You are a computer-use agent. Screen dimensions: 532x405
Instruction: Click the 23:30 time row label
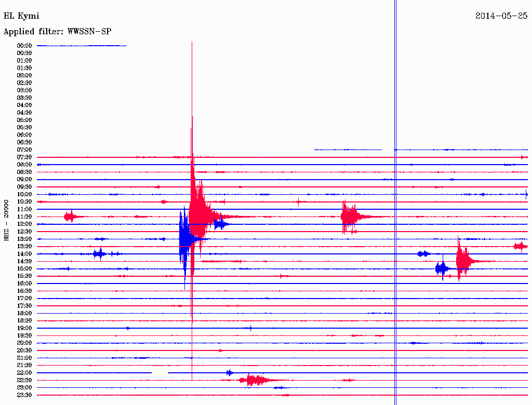pos(24,395)
